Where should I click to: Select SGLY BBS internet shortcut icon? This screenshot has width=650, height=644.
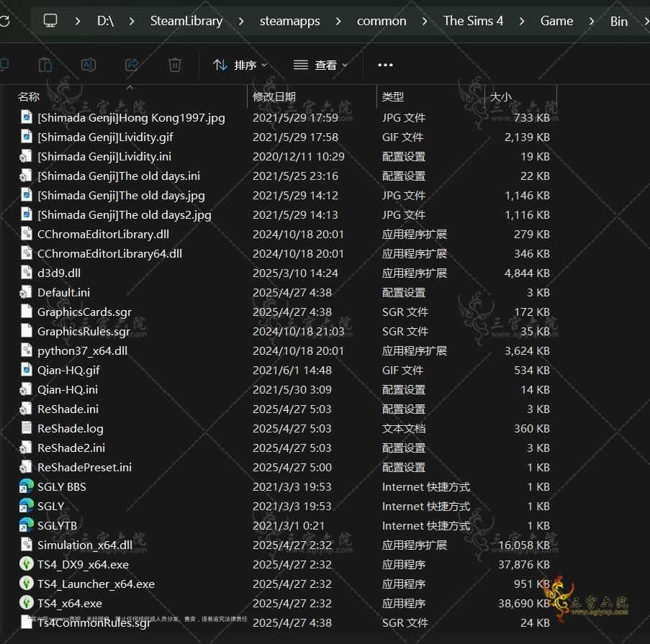(x=27, y=486)
